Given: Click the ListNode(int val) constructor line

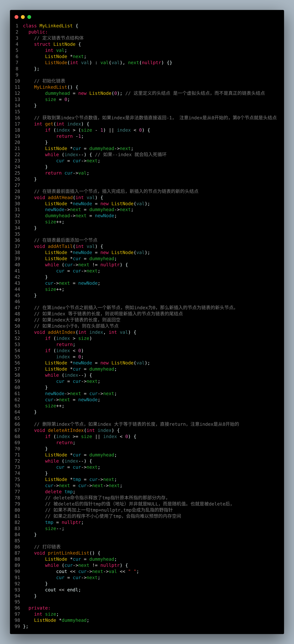Looking at the screenshot, I should 109,62.
